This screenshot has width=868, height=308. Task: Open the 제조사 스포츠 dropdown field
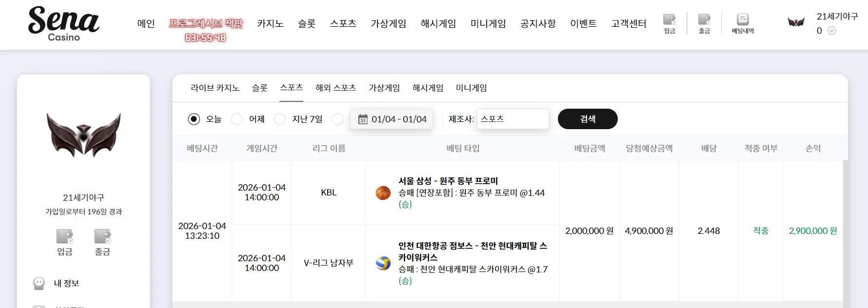[x=513, y=119]
